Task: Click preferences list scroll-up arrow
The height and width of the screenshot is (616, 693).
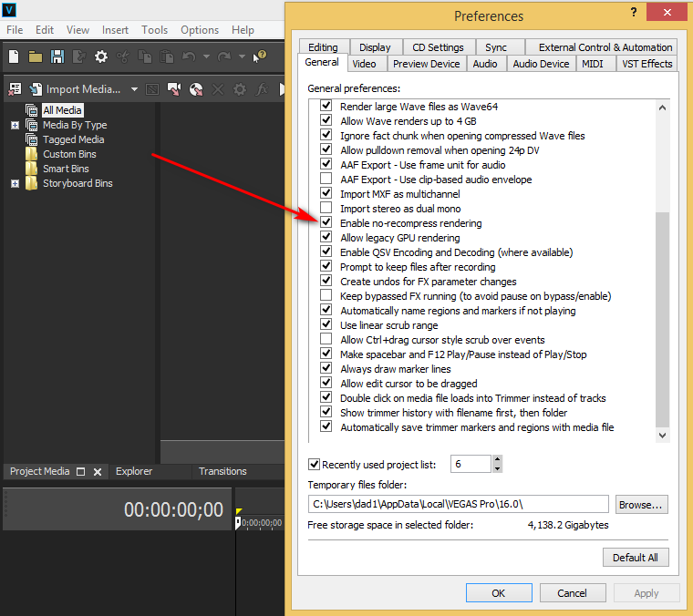Action: pos(662,108)
